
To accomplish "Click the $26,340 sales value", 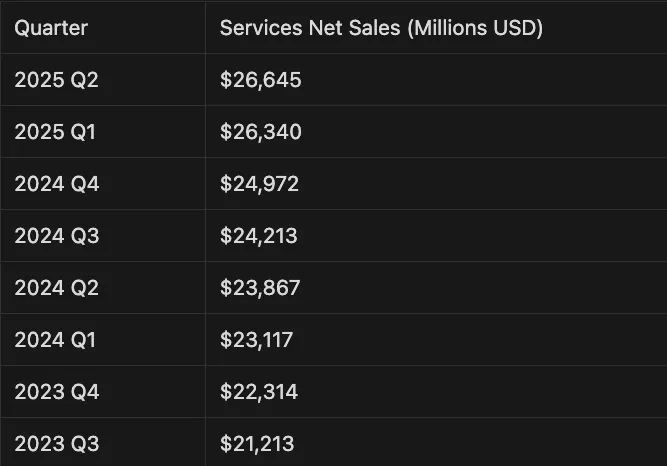I will tap(261, 132).
